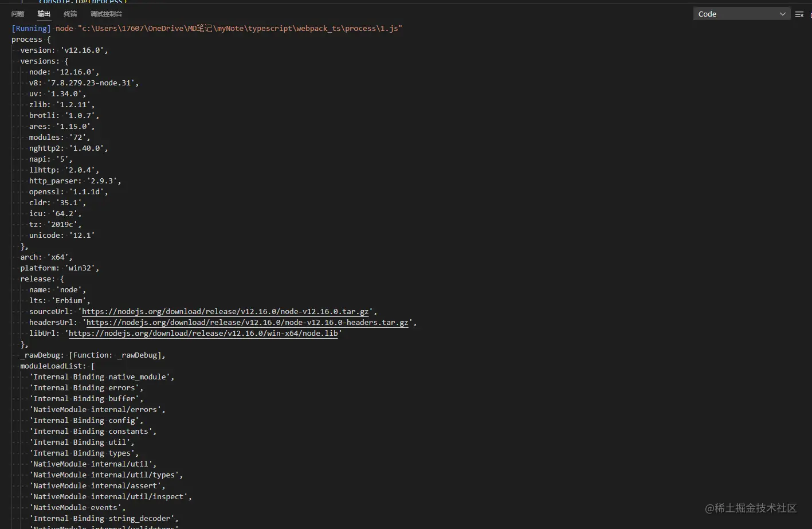Click the platform: 'win32' line

tap(60, 268)
